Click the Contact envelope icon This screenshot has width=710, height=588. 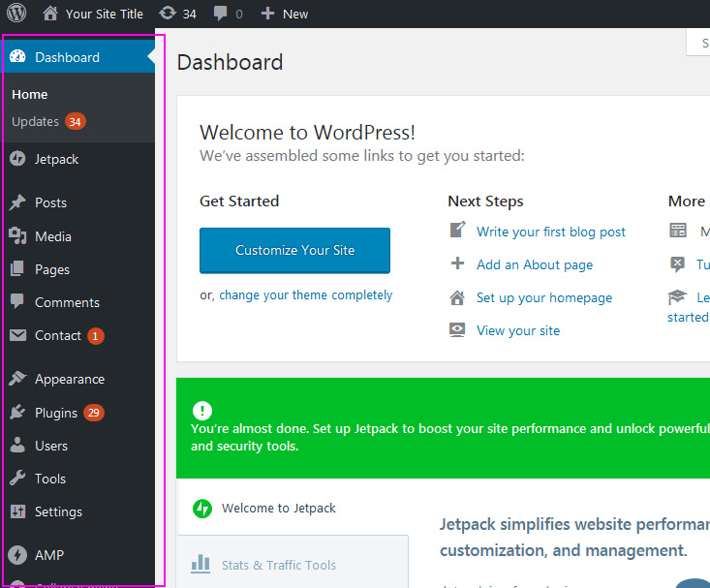tap(17, 335)
